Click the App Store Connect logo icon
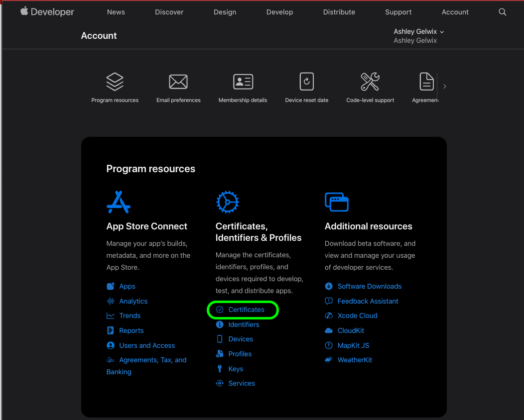Image resolution: width=524 pixels, height=420 pixels. coord(119,202)
